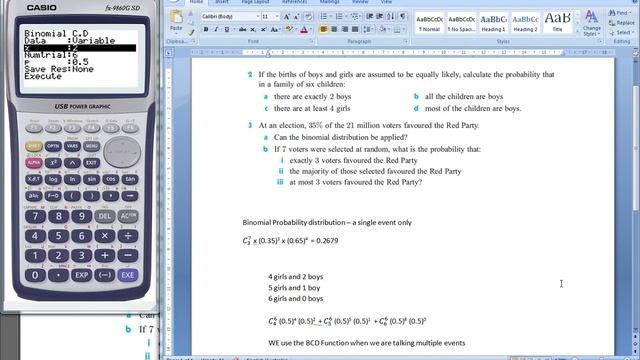Open the Paragraph dialog launcher
The height and width of the screenshot is (360, 640).
point(406,41)
